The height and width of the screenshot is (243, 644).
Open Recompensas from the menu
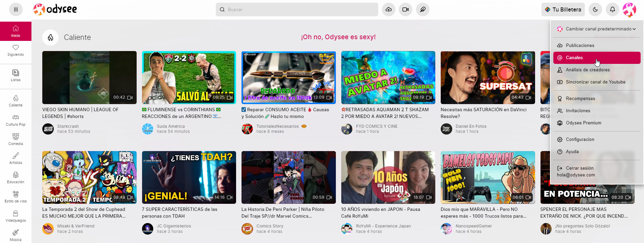597,99
